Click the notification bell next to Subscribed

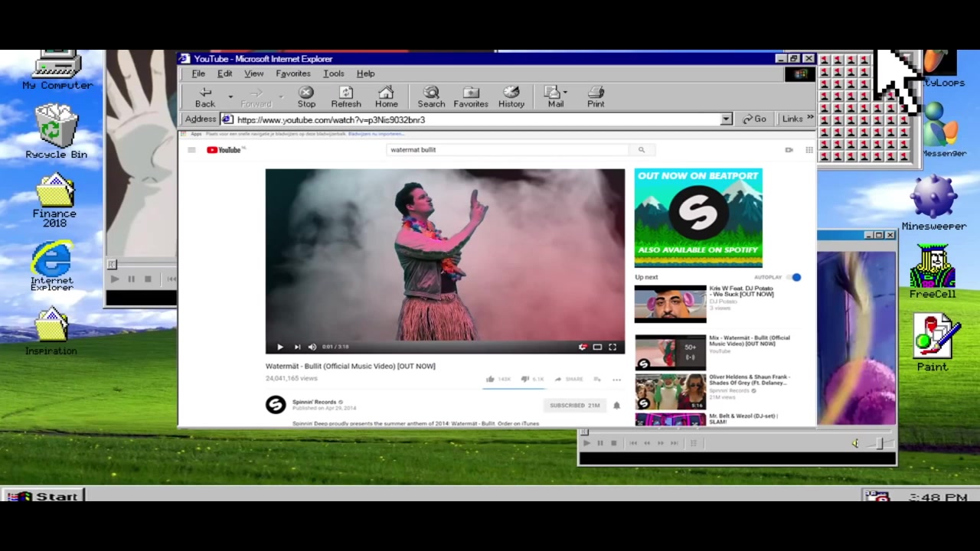pos(616,405)
